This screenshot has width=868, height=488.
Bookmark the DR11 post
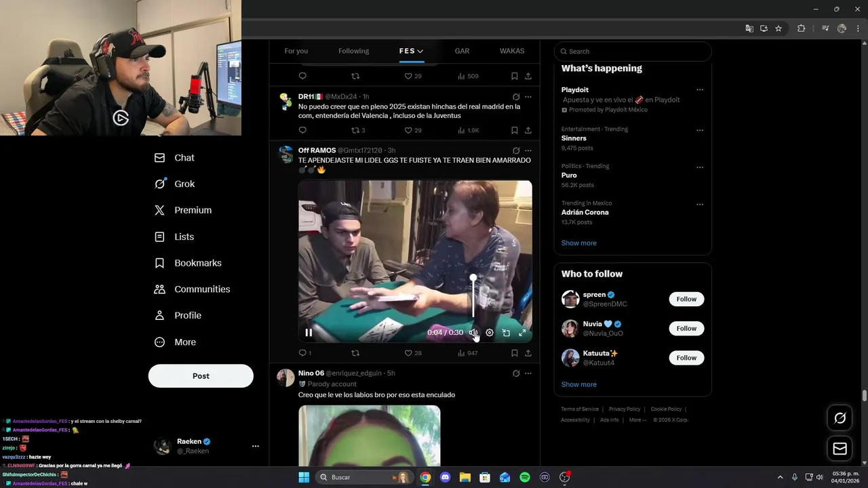click(515, 130)
